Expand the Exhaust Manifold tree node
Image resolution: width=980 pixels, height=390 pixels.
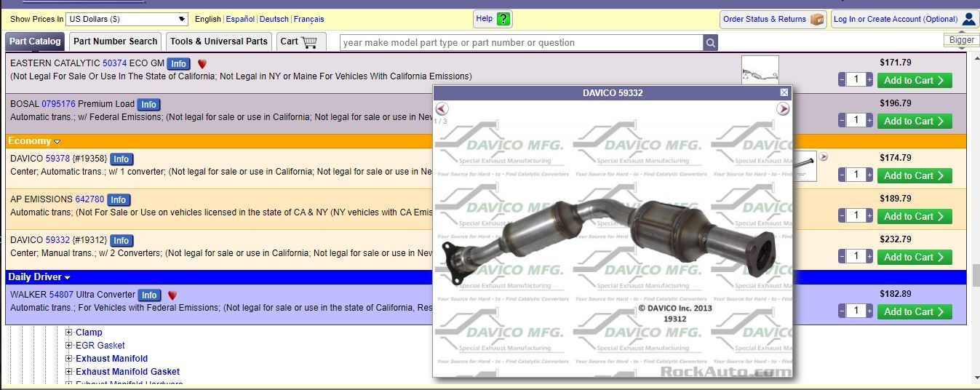(69, 359)
